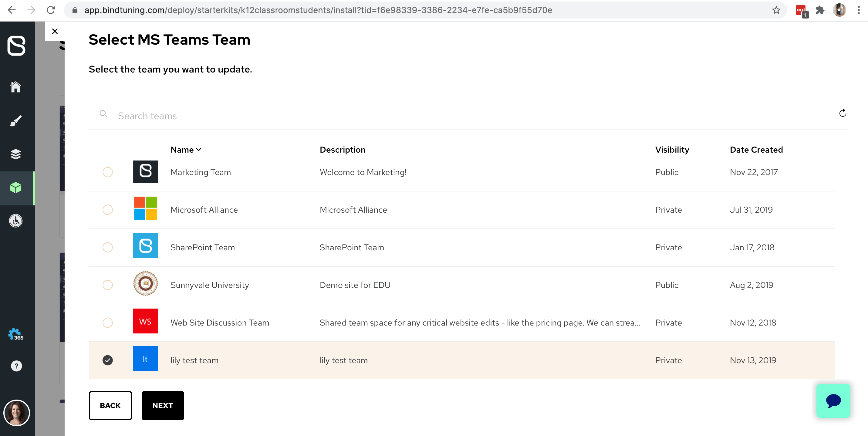
Task: Click the Jul 31, 2019 date
Action: [751, 210]
